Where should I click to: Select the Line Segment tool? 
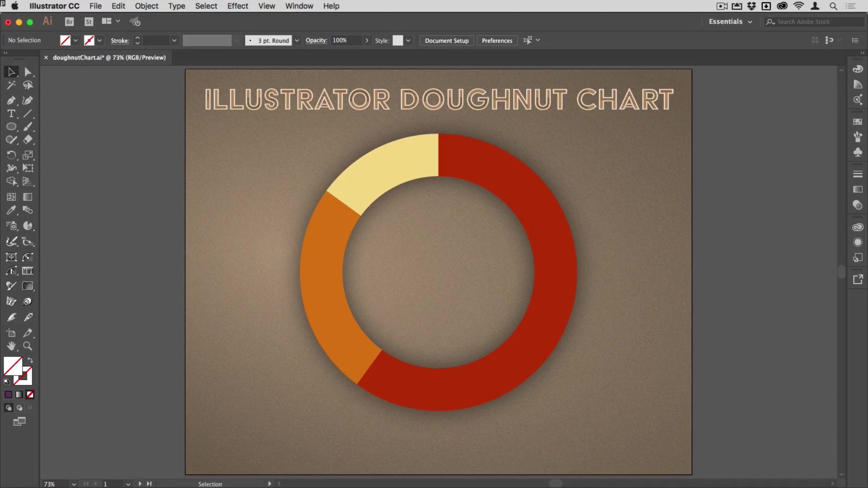pos(28,113)
